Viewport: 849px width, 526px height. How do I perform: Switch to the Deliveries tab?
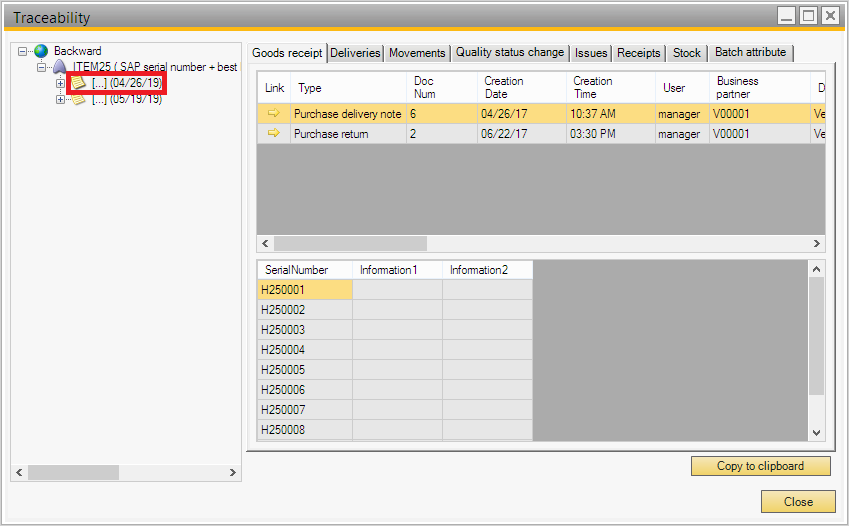(356, 53)
